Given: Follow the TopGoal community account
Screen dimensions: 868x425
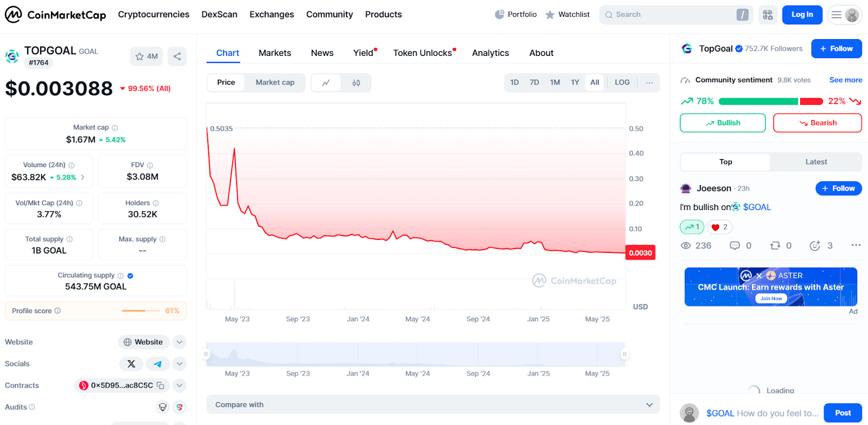Looking at the screenshot, I should click(837, 49).
